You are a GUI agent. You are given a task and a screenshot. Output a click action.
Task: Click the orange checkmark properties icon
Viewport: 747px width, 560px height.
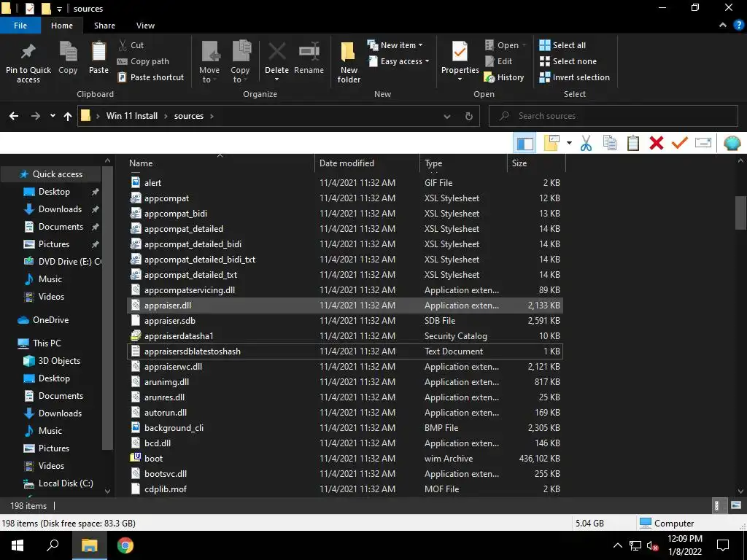coord(680,142)
